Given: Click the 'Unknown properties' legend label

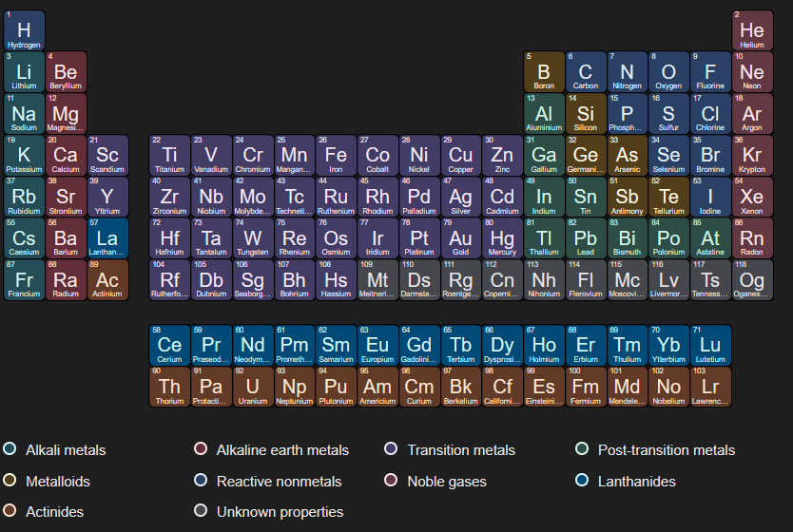Looking at the screenshot, I should 280,512.
